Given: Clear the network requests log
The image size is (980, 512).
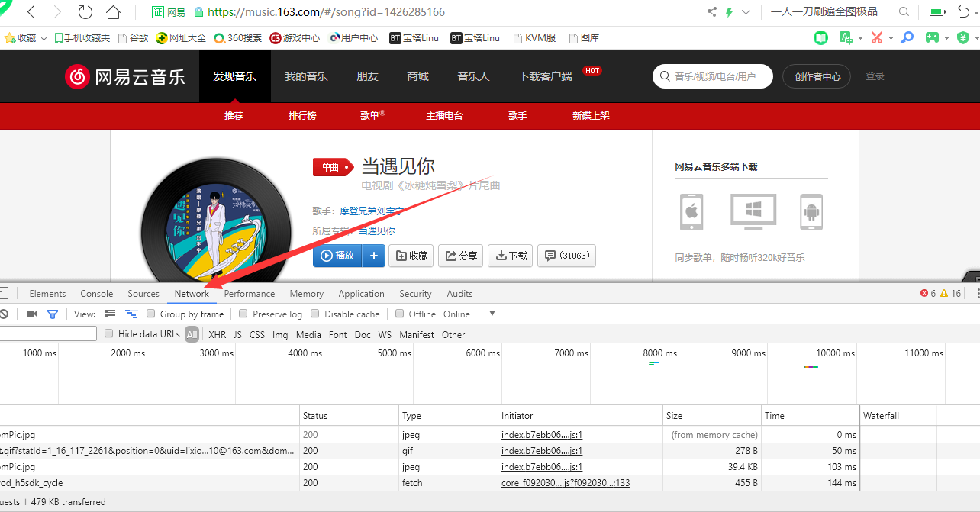Looking at the screenshot, I should pyautogui.click(x=4, y=314).
